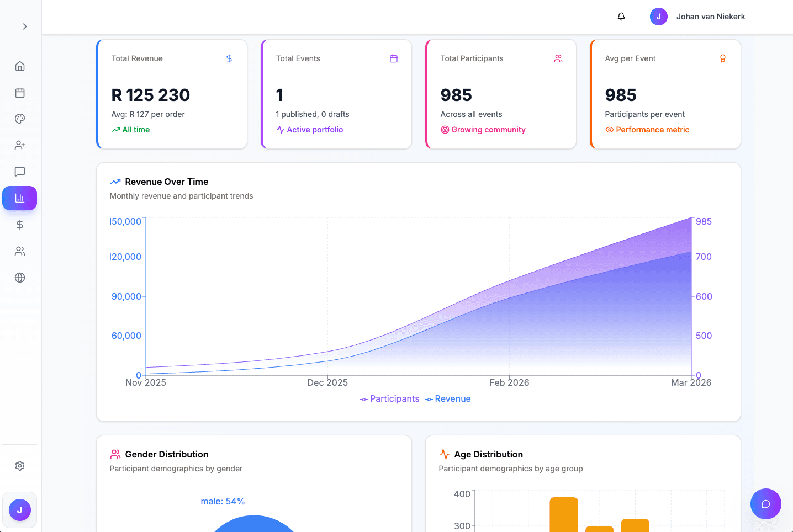Viewport: 793px width, 532px height.
Task: Open the Events calendar icon
Action: click(20, 92)
